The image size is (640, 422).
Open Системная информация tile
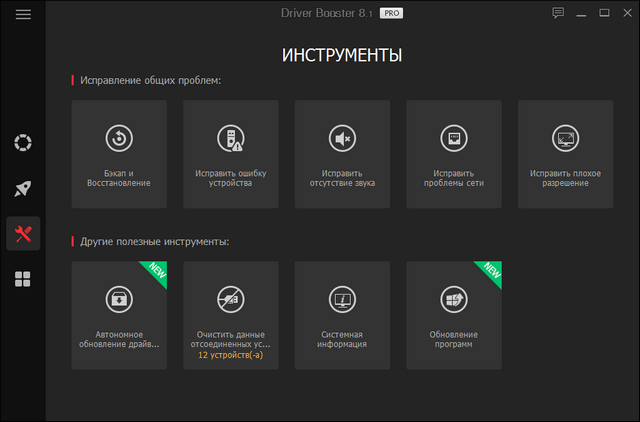click(x=342, y=315)
